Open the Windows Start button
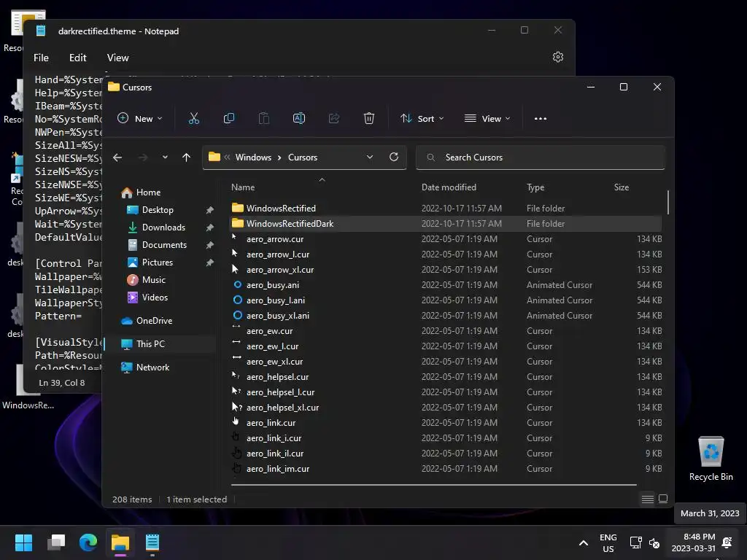The image size is (747, 560). (23, 542)
